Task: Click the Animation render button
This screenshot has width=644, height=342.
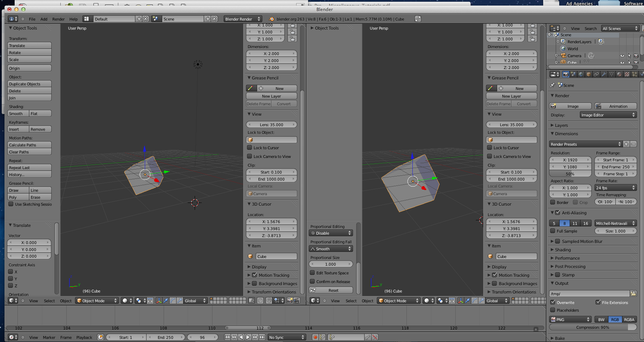Action: (x=616, y=106)
